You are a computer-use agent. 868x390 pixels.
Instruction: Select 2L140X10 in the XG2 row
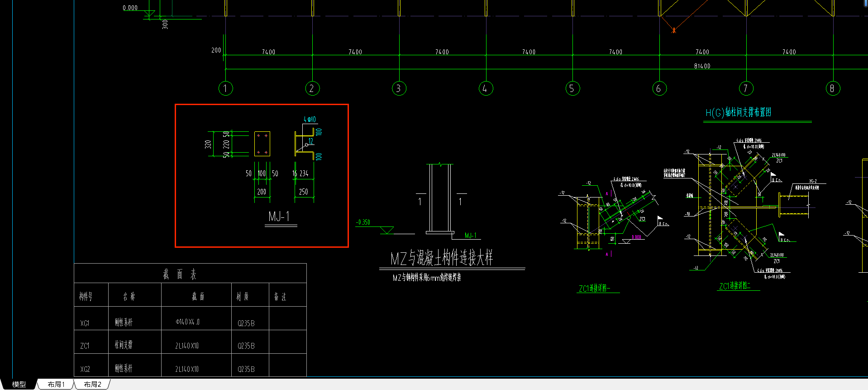187,370
